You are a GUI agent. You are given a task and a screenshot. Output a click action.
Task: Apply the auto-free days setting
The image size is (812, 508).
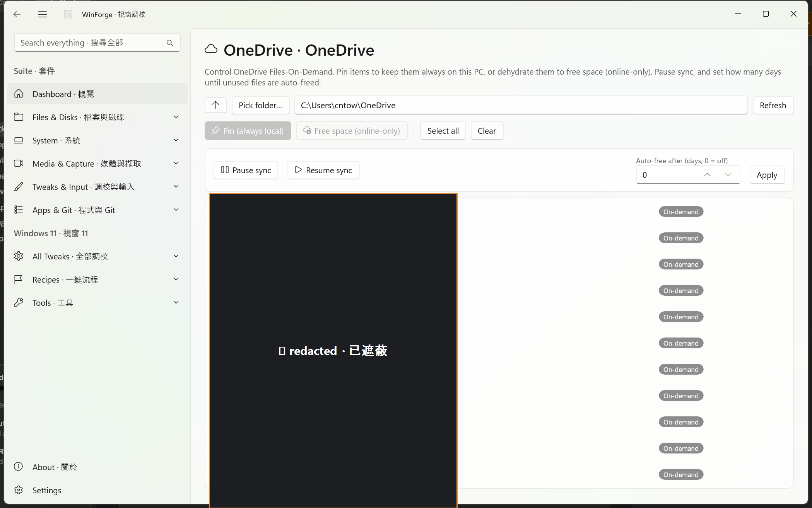pos(767,175)
